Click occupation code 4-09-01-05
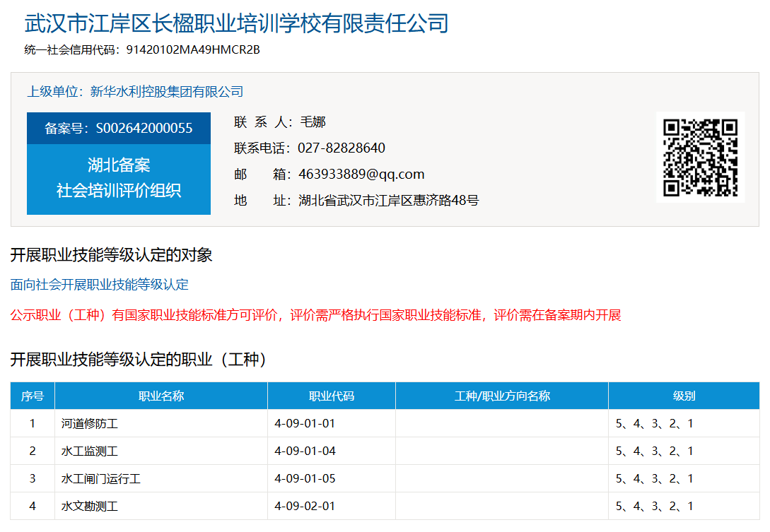The width and height of the screenshot is (770, 532). [305, 478]
